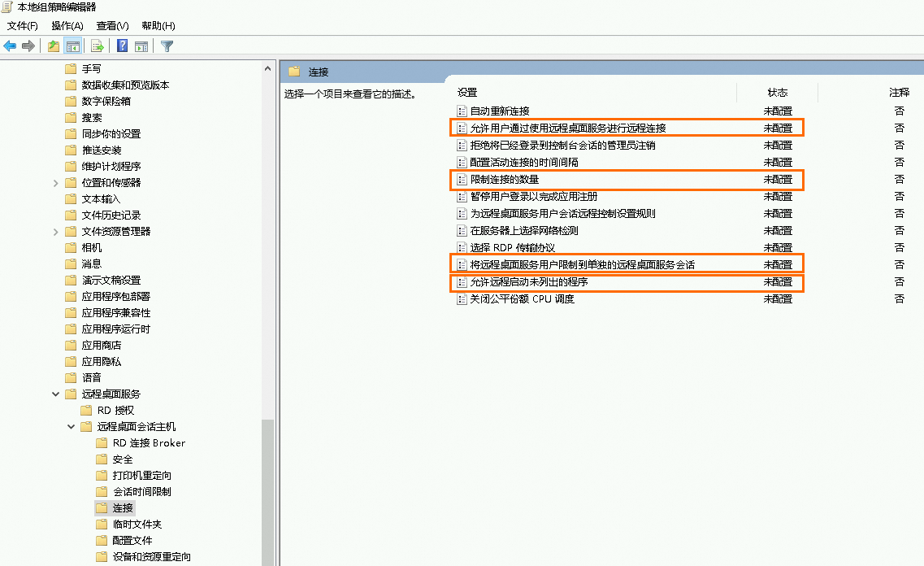
Task: Toggle the show/hide console tree icon
Action: (x=73, y=46)
